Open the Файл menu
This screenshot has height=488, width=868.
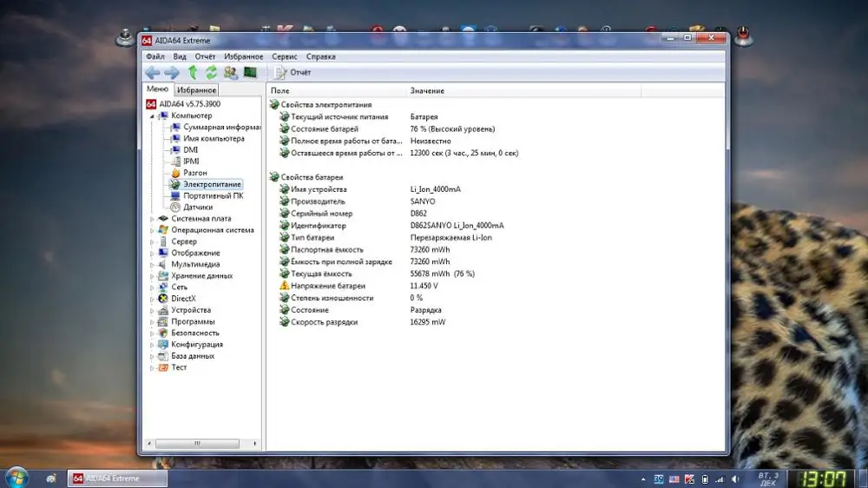(155, 56)
